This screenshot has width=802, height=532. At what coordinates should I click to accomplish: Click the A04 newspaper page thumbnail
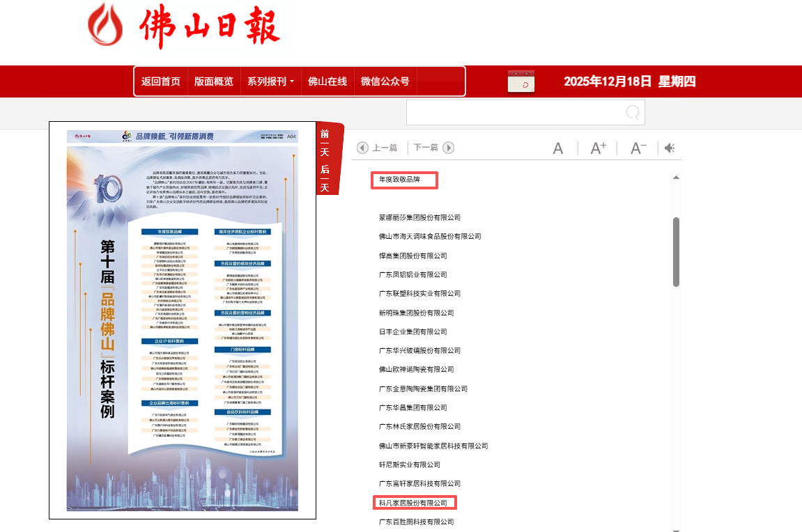[x=183, y=320]
